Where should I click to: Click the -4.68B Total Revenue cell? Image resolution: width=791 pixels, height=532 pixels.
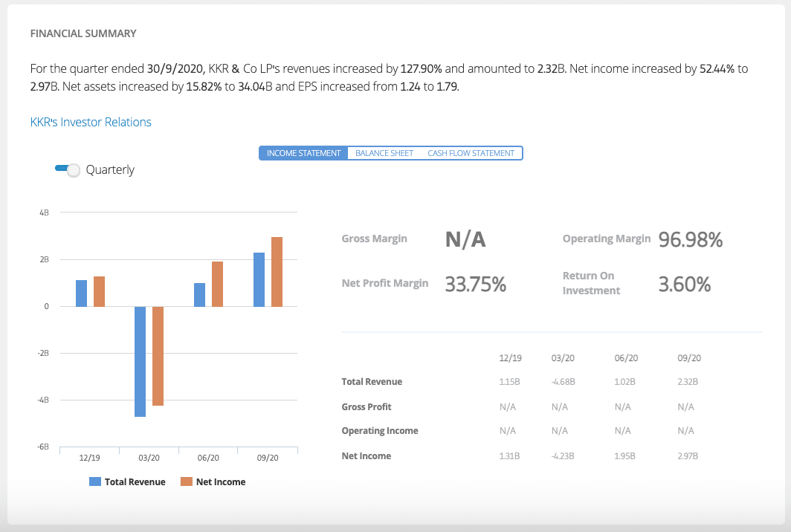click(564, 382)
